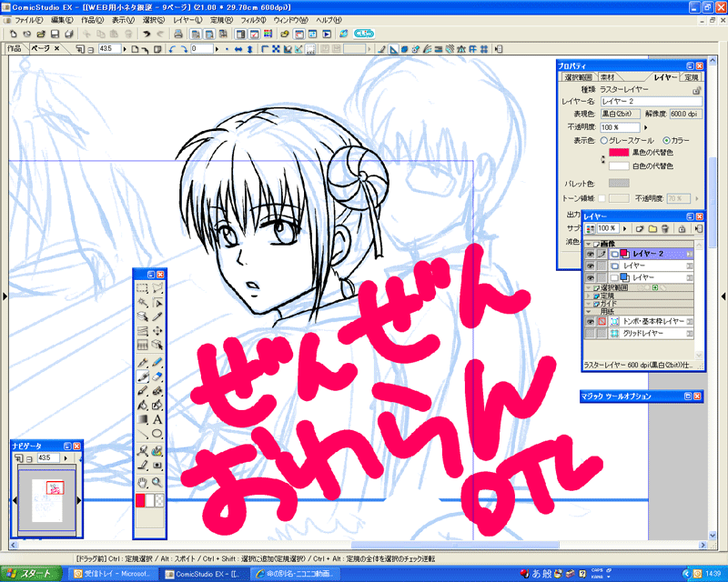Hide レイヤー 2 using eye icon
The image size is (728, 582).
coord(590,254)
